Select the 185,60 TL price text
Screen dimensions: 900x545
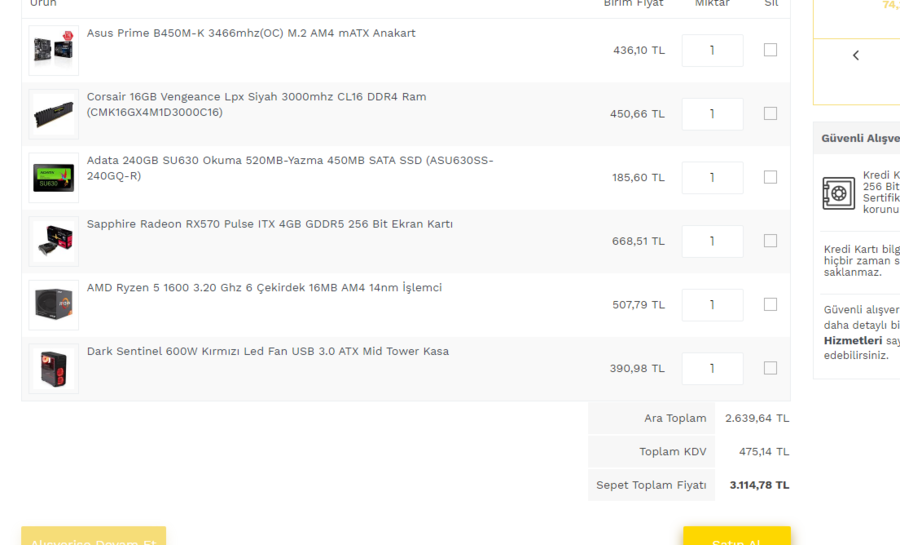[638, 178]
